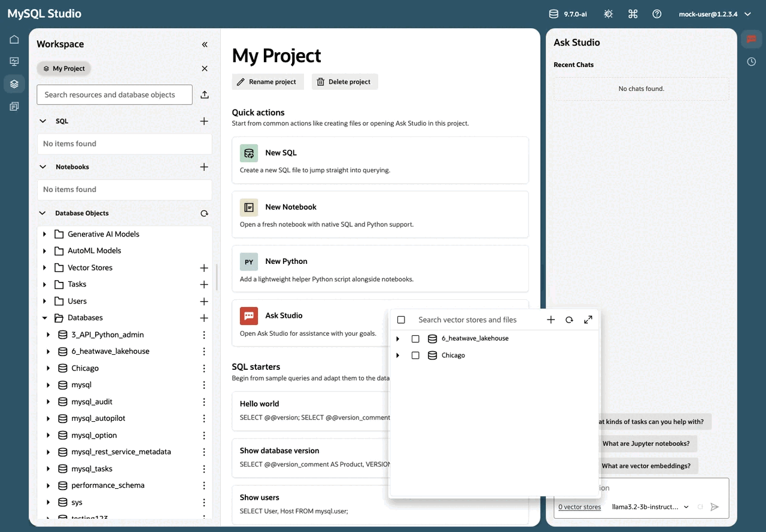Expand the AutoML Models folder
This screenshot has width=766, height=532.
coord(45,251)
